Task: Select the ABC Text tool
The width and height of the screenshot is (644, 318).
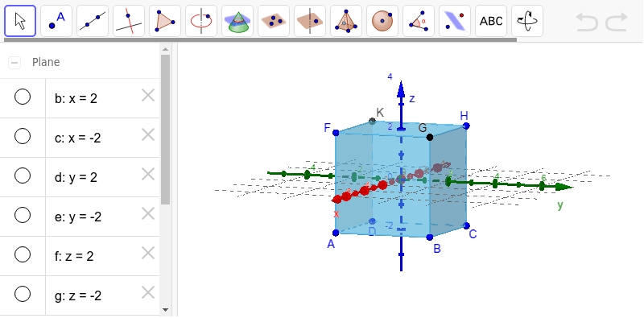Action: point(491,21)
